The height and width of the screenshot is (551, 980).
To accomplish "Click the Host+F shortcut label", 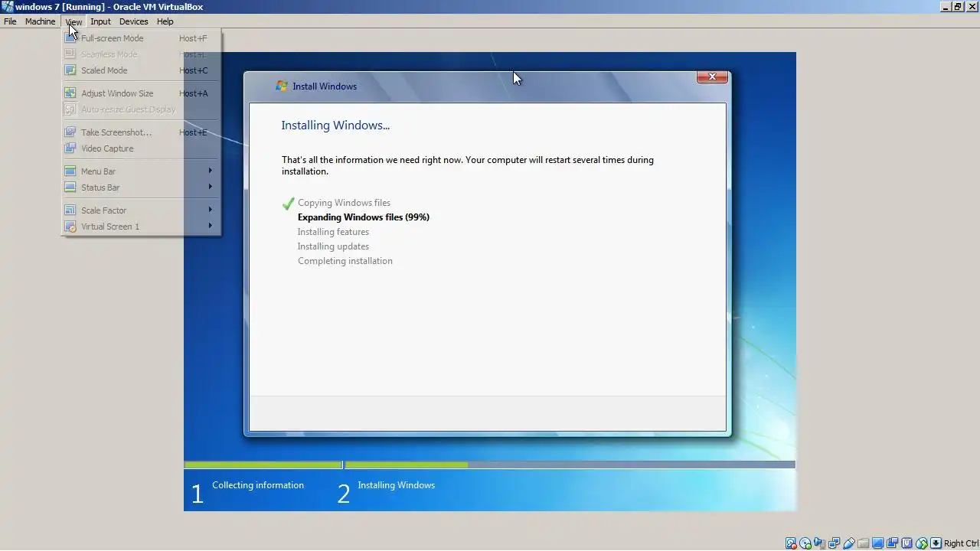I will tap(193, 38).
